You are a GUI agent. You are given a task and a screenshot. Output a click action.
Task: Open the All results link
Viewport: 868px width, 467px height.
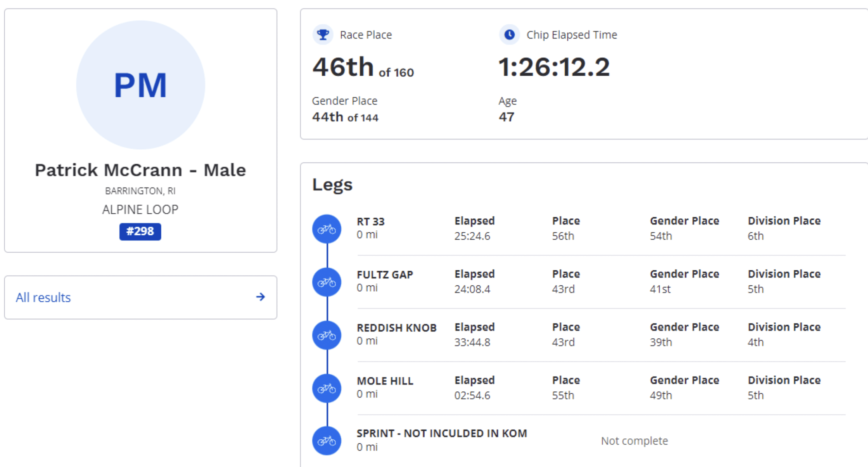[43, 297]
